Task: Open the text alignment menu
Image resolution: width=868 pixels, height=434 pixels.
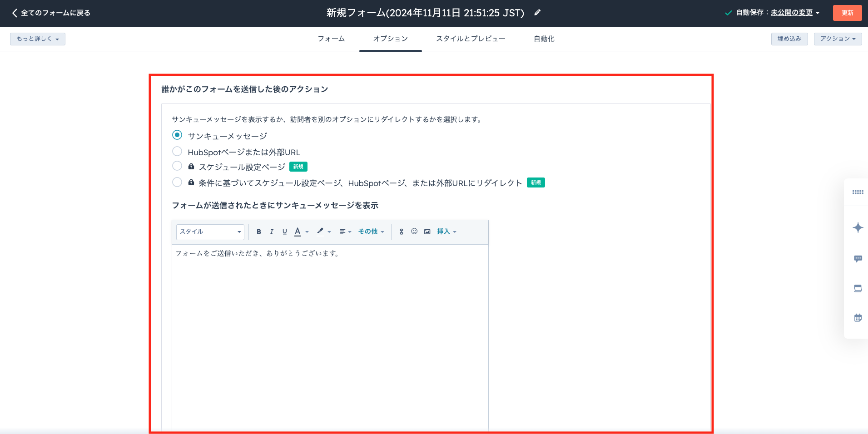Action: point(345,232)
